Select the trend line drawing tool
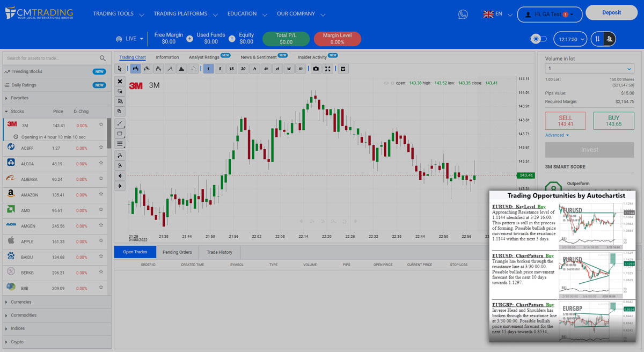The image size is (644, 352). click(120, 123)
